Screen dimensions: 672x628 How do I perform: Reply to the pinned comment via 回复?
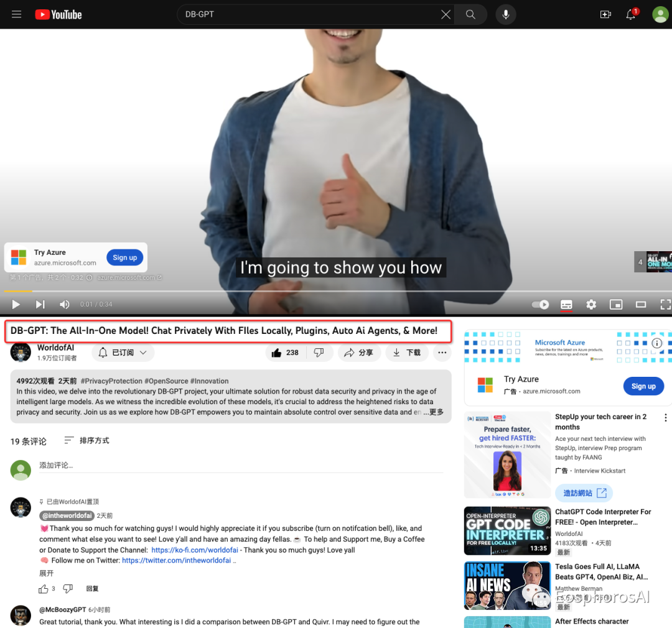[92, 589]
